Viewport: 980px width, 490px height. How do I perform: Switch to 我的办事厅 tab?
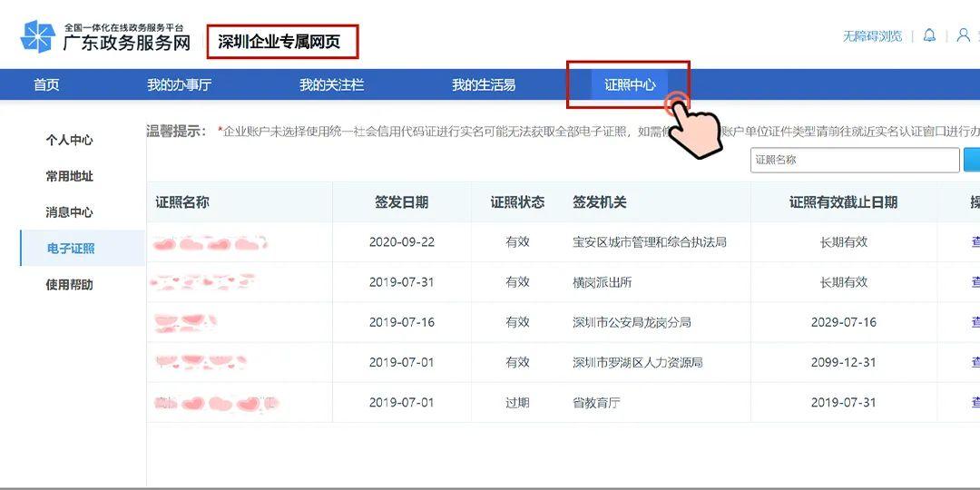(179, 84)
